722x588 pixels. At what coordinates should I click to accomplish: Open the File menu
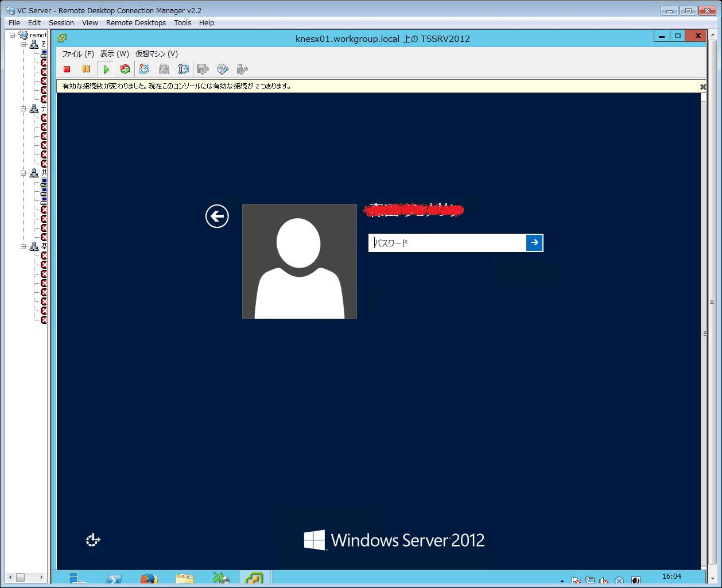click(14, 23)
